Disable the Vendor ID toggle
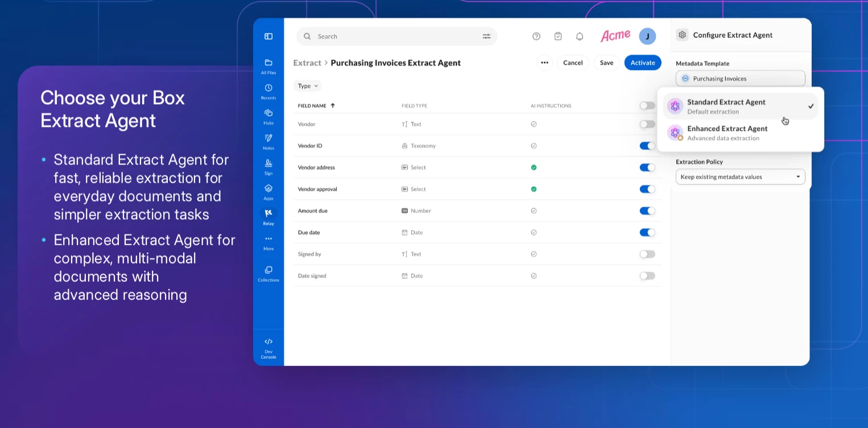The image size is (868, 428). click(647, 146)
